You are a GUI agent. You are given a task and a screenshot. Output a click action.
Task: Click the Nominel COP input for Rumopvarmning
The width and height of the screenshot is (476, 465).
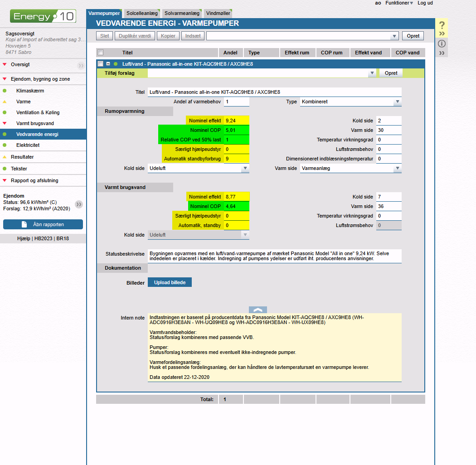[237, 130]
